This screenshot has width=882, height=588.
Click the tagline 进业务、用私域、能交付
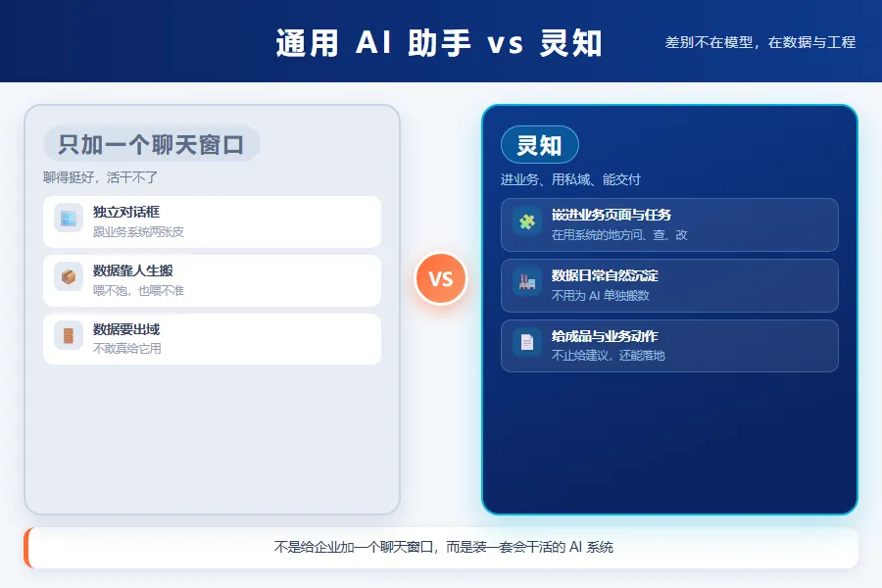[570, 179]
